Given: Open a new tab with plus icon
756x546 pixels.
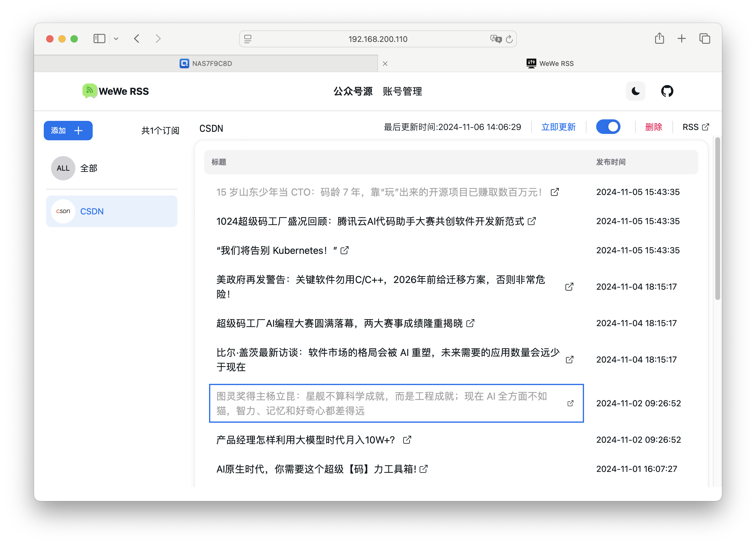Looking at the screenshot, I should coord(681,39).
